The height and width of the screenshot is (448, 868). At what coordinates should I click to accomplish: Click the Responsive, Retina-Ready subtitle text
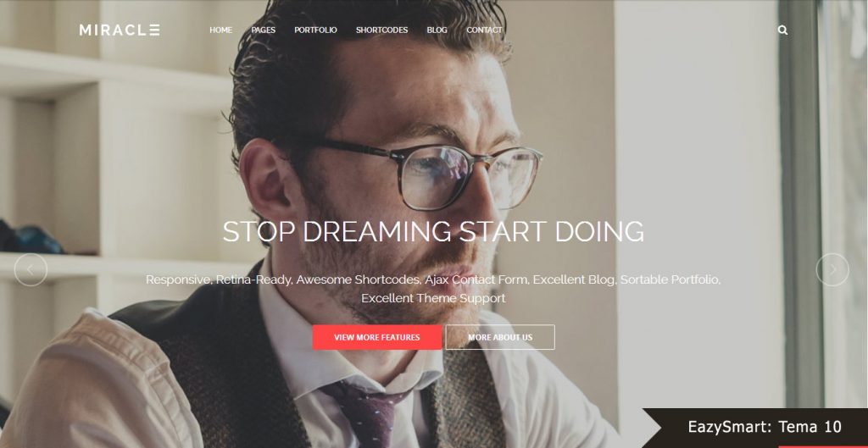(433, 289)
